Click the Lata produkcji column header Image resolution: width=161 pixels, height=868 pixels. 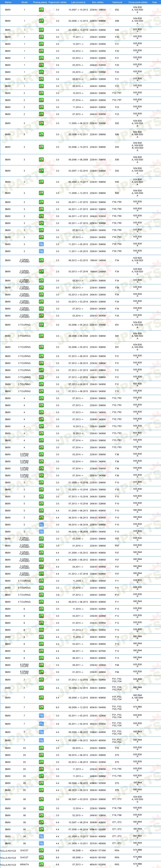[78, 2]
